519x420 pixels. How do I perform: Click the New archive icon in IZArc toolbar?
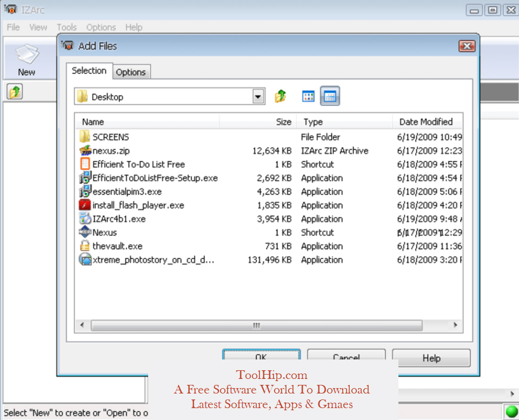[27, 54]
